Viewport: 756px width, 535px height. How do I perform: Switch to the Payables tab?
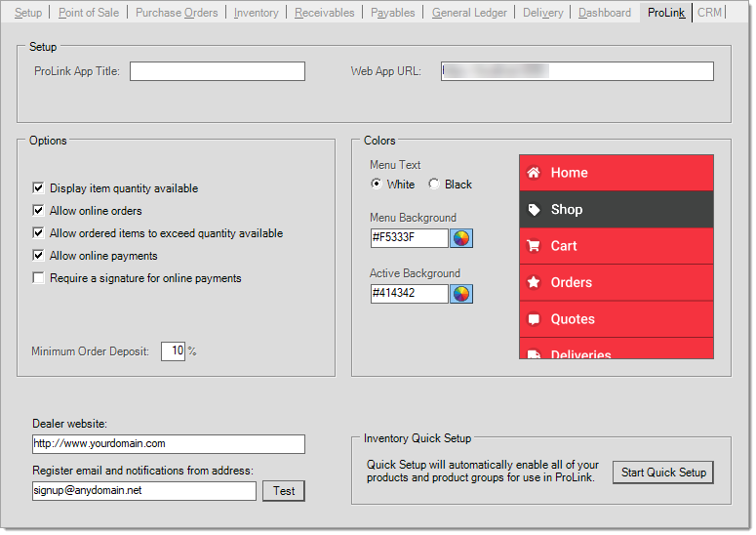coord(392,13)
